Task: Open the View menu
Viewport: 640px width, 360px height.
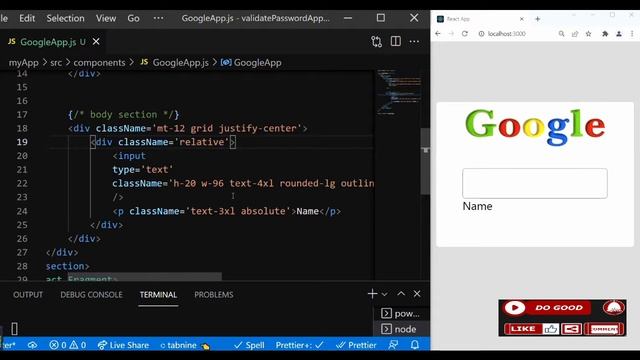Action: click(106, 18)
